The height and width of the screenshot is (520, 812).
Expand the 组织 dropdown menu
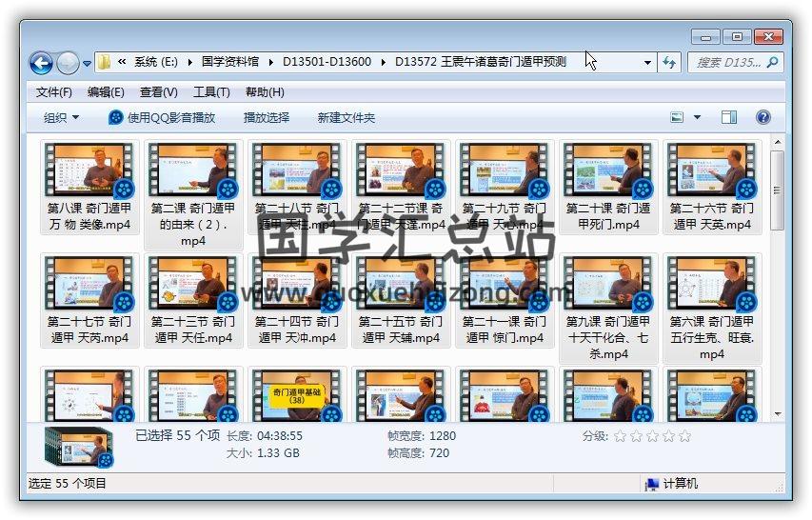61,117
